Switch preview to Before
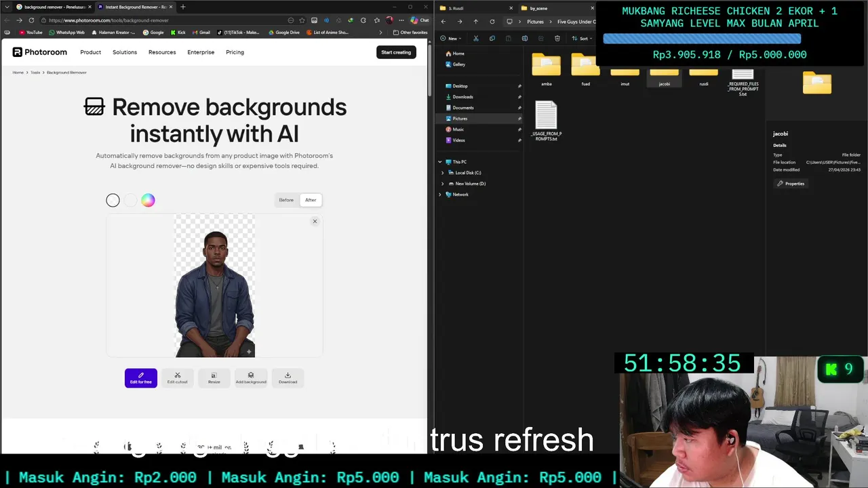 click(286, 200)
